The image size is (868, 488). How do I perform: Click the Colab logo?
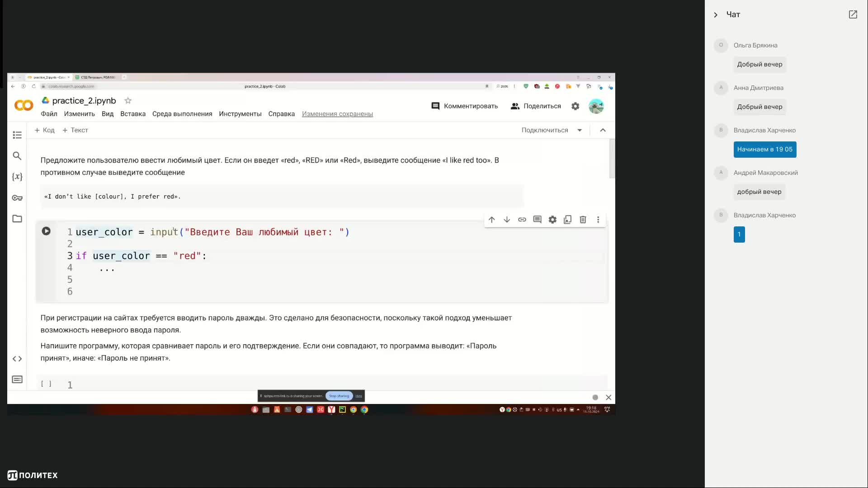pos(24,105)
